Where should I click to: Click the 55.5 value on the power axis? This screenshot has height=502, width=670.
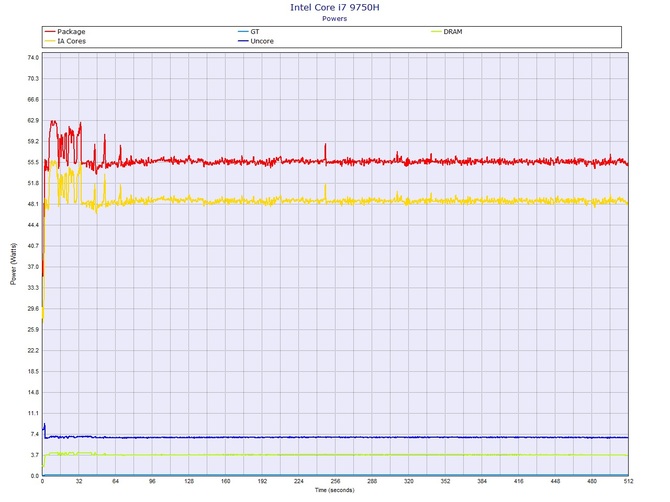coord(34,162)
